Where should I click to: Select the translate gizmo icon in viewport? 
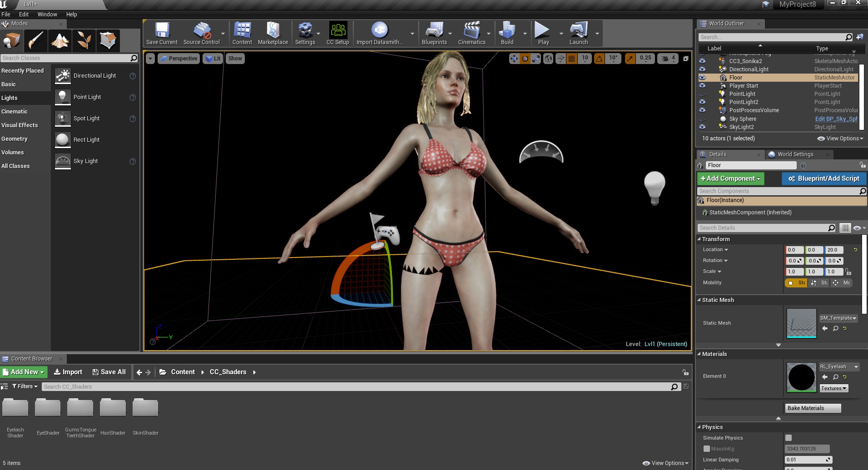(x=514, y=59)
